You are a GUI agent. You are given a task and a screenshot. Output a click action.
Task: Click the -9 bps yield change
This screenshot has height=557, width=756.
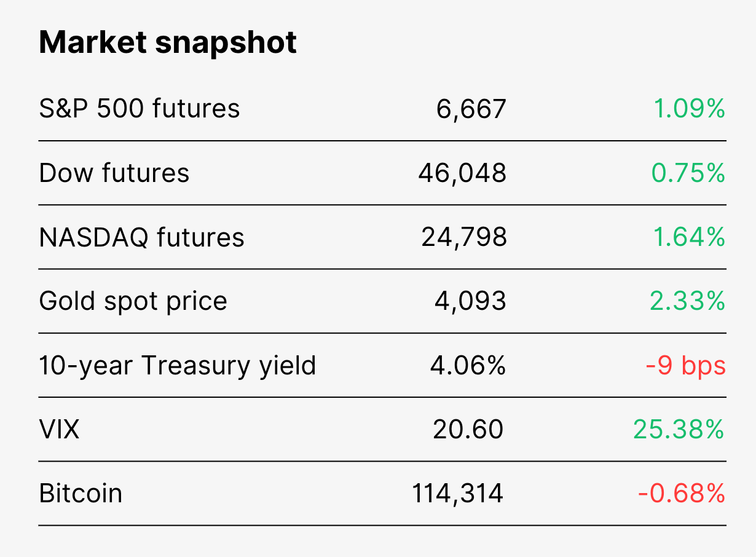tap(685, 366)
